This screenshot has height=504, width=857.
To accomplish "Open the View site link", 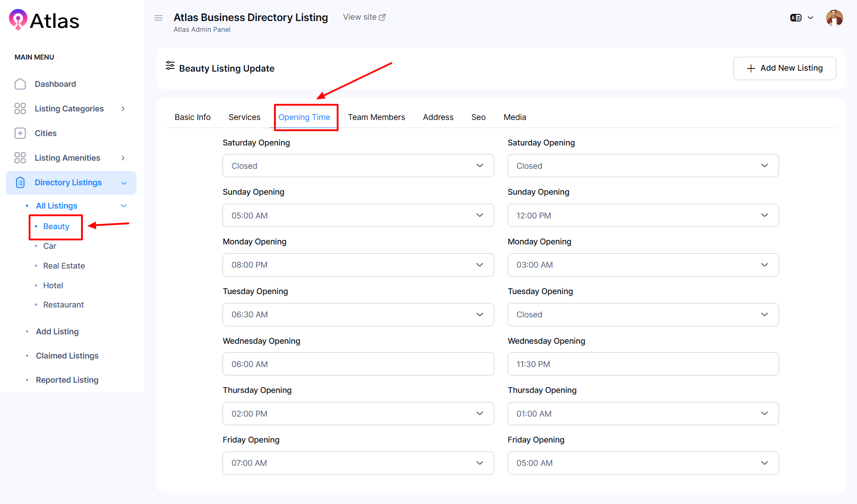I will coord(364,17).
